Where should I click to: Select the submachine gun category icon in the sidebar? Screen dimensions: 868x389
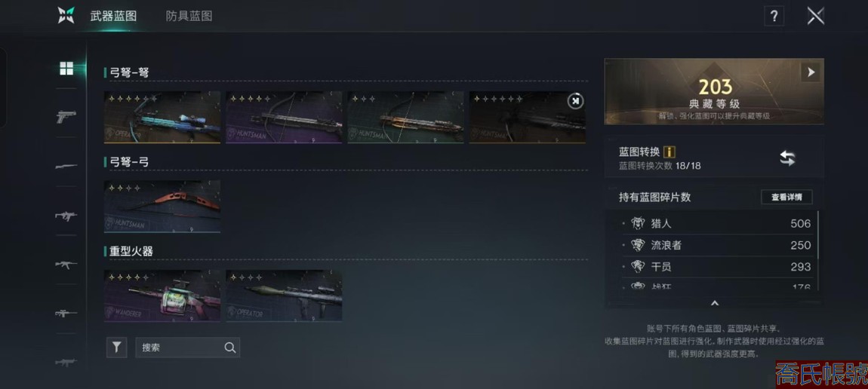point(66,216)
